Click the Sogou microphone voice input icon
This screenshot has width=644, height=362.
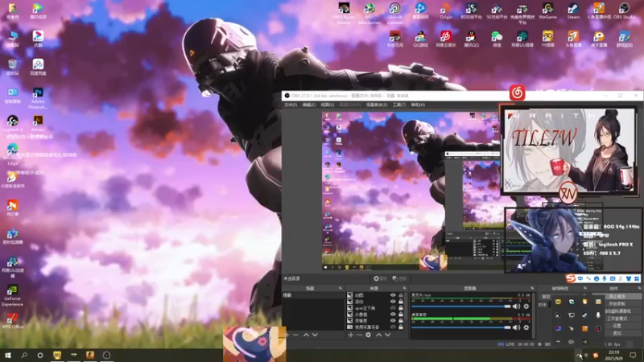pos(605,278)
